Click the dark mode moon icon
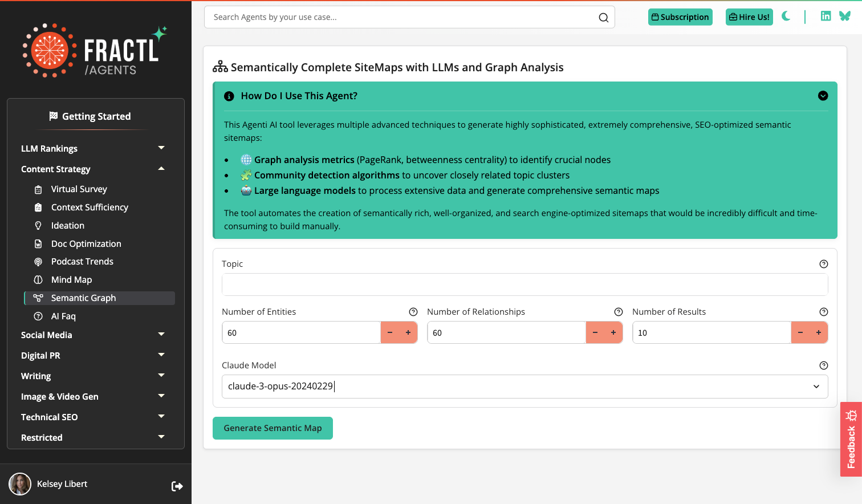862x504 pixels. [786, 17]
